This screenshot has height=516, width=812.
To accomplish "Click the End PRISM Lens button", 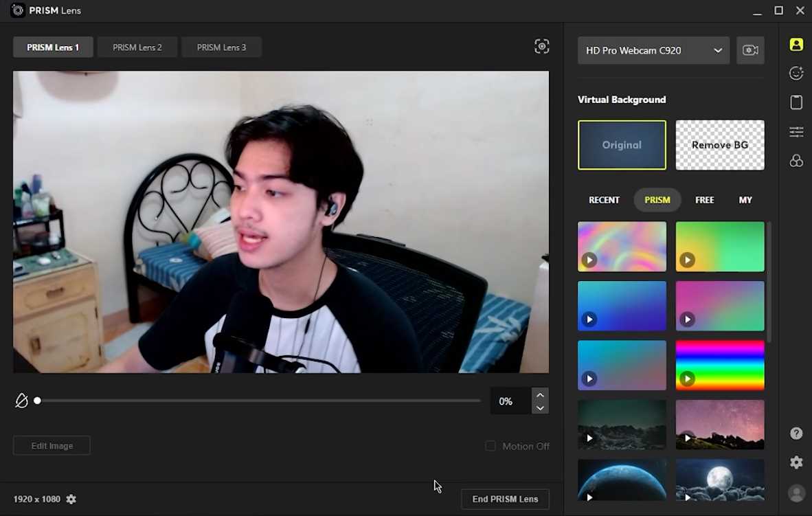I will click(505, 499).
